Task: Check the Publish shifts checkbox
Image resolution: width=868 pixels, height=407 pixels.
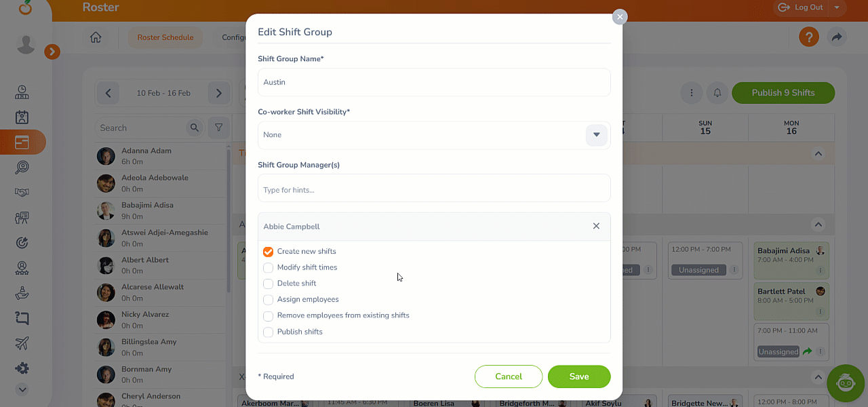Action: 269,332
